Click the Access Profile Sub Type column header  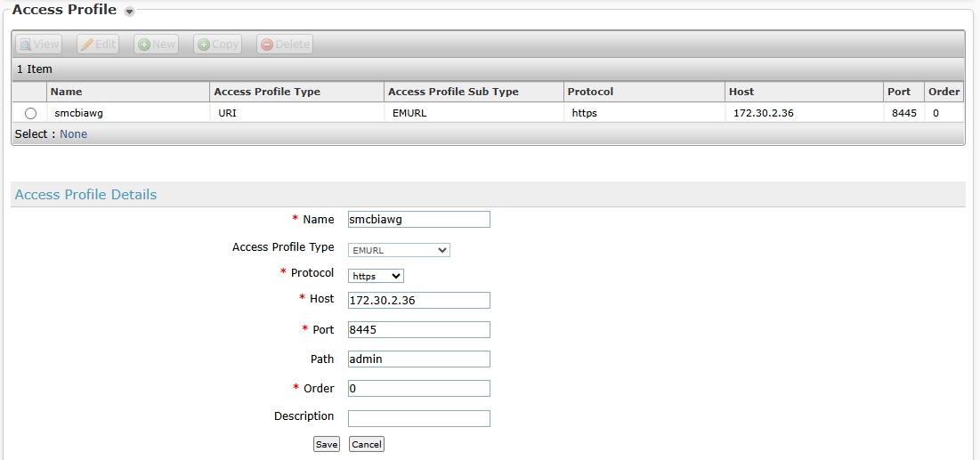coord(453,92)
